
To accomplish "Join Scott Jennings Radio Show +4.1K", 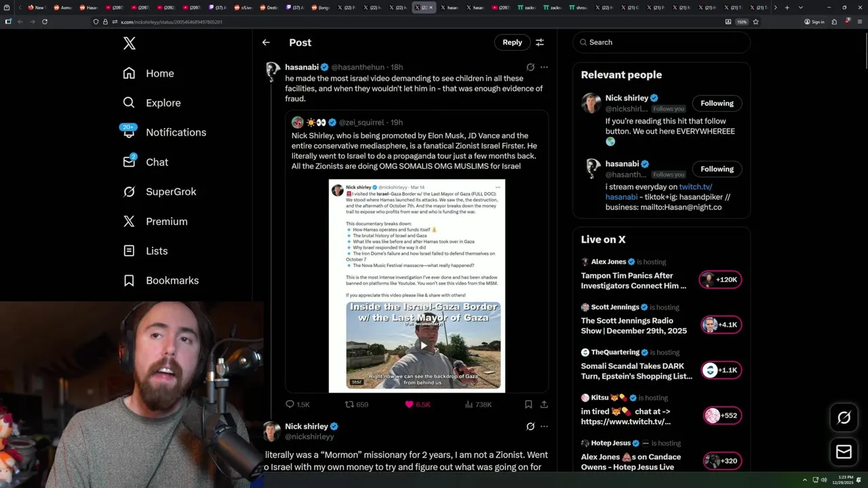I will (721, 325).
